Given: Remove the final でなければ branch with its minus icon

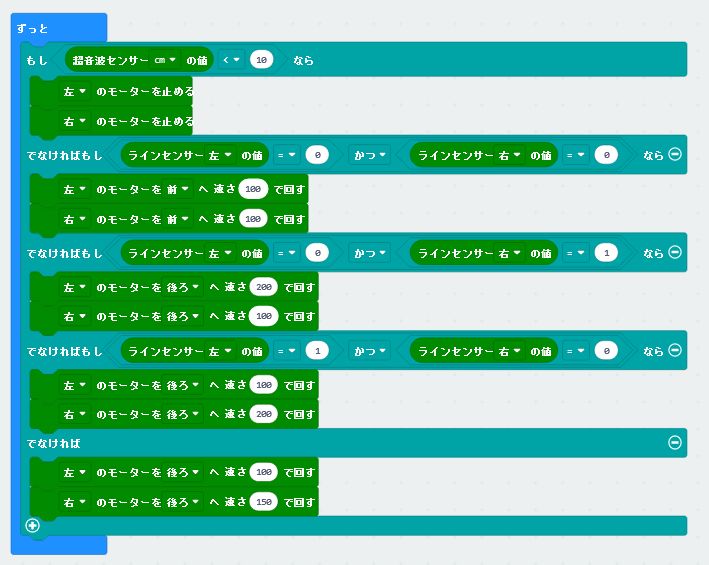Looking at the screenshot, I should click(x=675, y=443).
